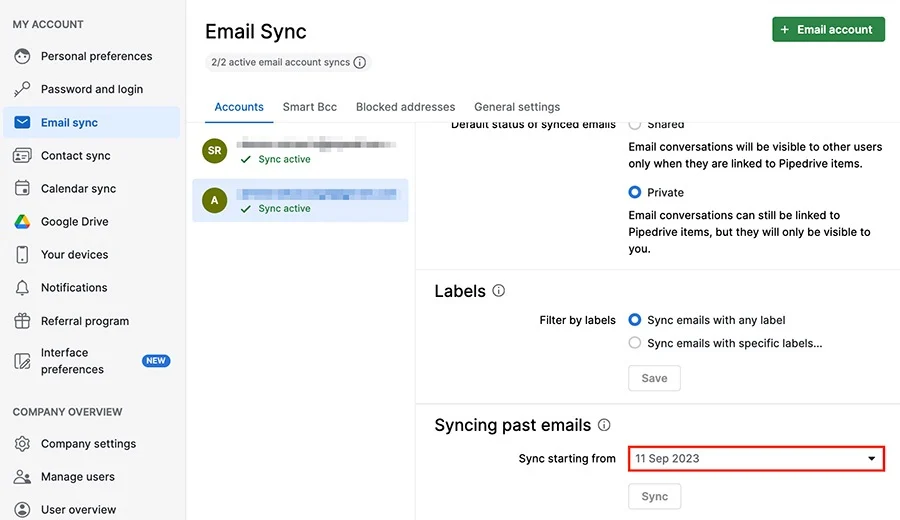Open the Sync starting from date dropdown
The image size is (900, 520).
(x=756, y=459)
